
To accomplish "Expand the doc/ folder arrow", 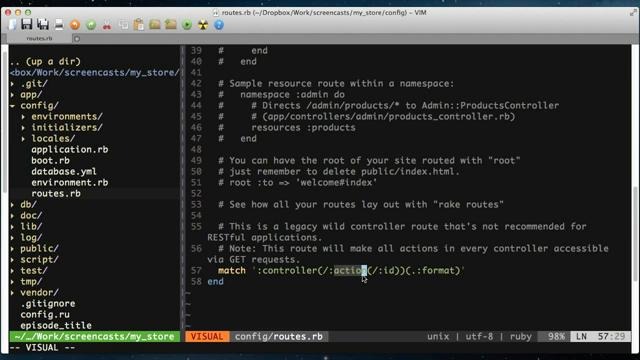I will (x=13, y=216).
